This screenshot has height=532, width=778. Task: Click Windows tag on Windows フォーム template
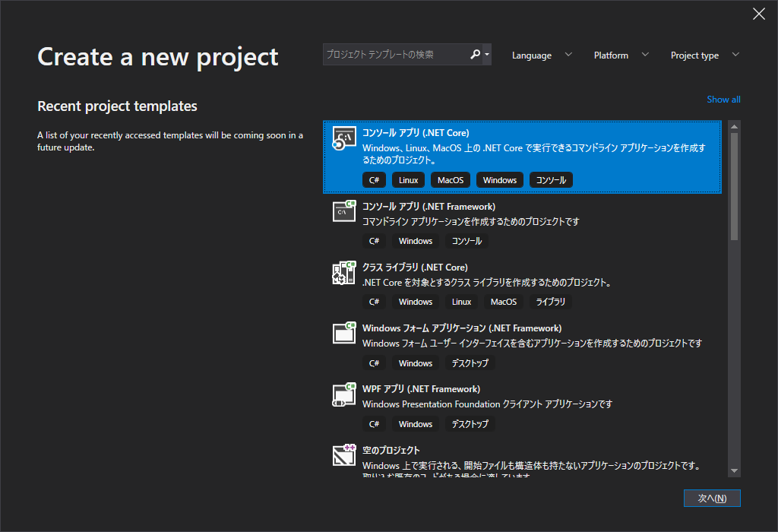coord(416,363)
